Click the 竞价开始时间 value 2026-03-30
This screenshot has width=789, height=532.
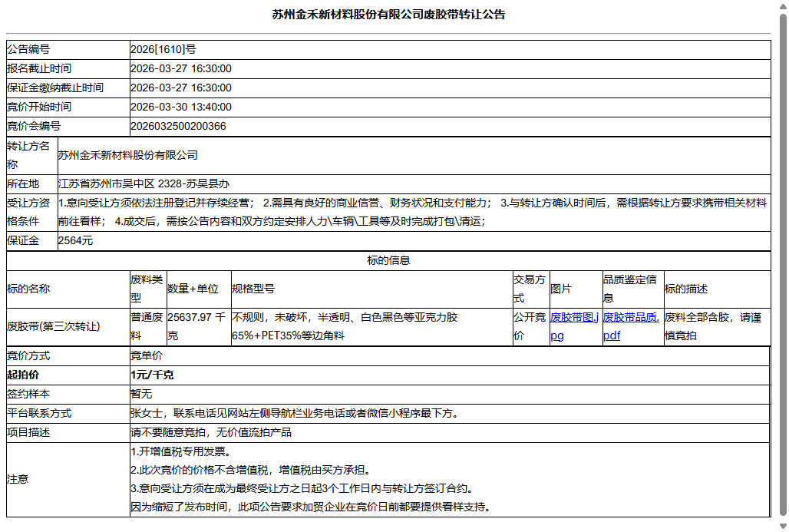coord(181,107)
